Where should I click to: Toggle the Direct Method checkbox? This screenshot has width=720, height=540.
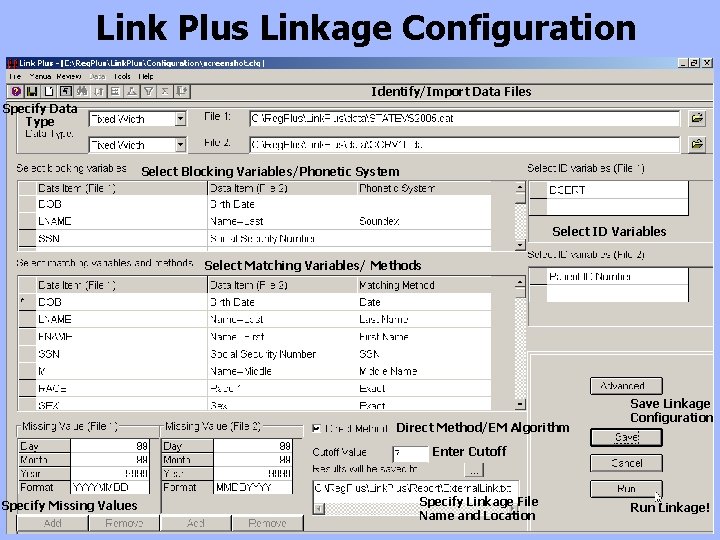[316, 428]
